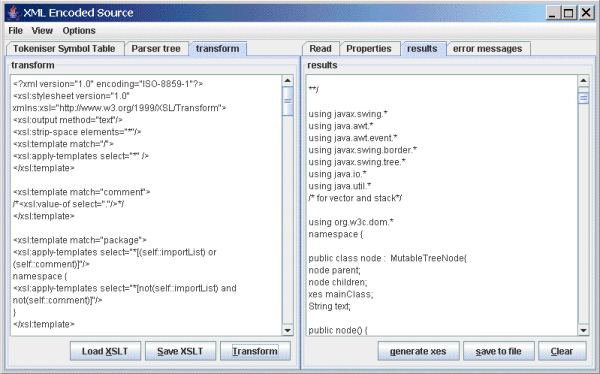Click the Java coffee cup title icon
The height and width of the screenshot is (374, 600).
tap(14, 13)
